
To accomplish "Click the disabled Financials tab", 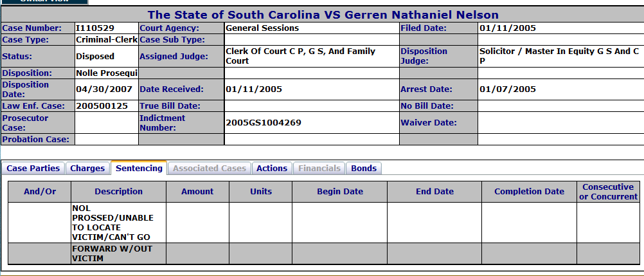I will (319, 168).
